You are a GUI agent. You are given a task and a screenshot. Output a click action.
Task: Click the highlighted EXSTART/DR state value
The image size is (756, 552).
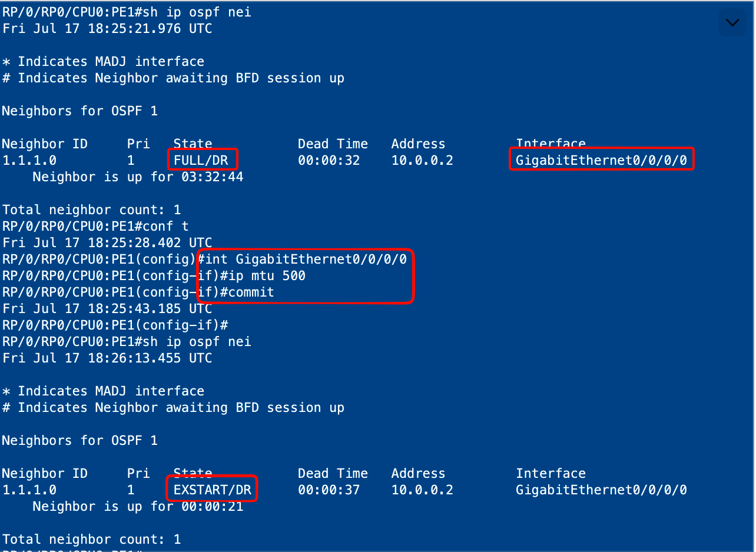213,490
